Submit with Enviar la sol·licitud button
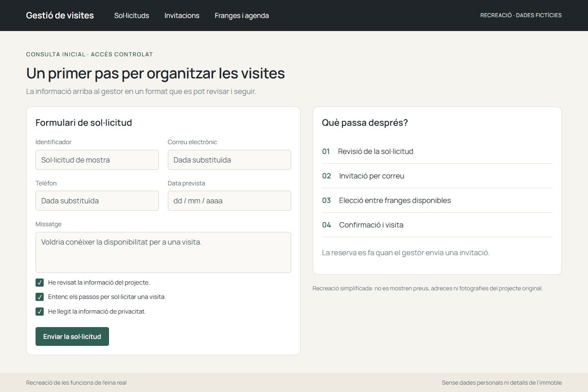This screenshot has height=392, width=588. tap(72, 336)
